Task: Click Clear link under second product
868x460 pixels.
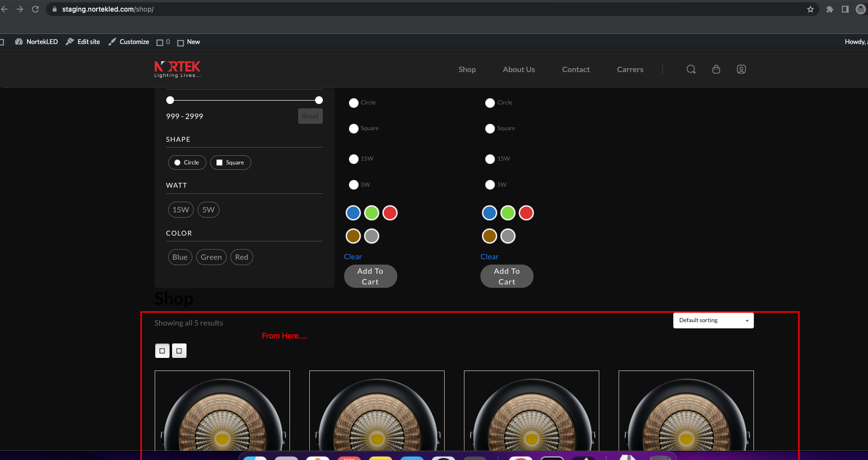Action: 490,257
